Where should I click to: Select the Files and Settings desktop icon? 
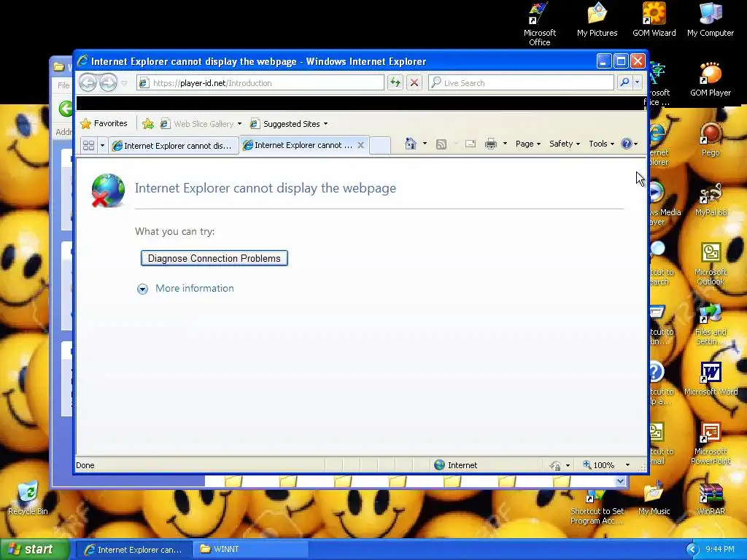[711, 324]
